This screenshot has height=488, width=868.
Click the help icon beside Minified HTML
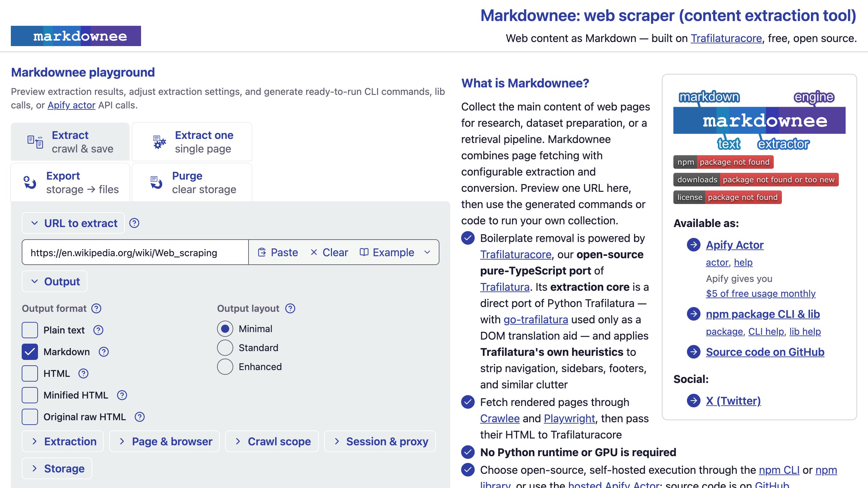(122, 395)
